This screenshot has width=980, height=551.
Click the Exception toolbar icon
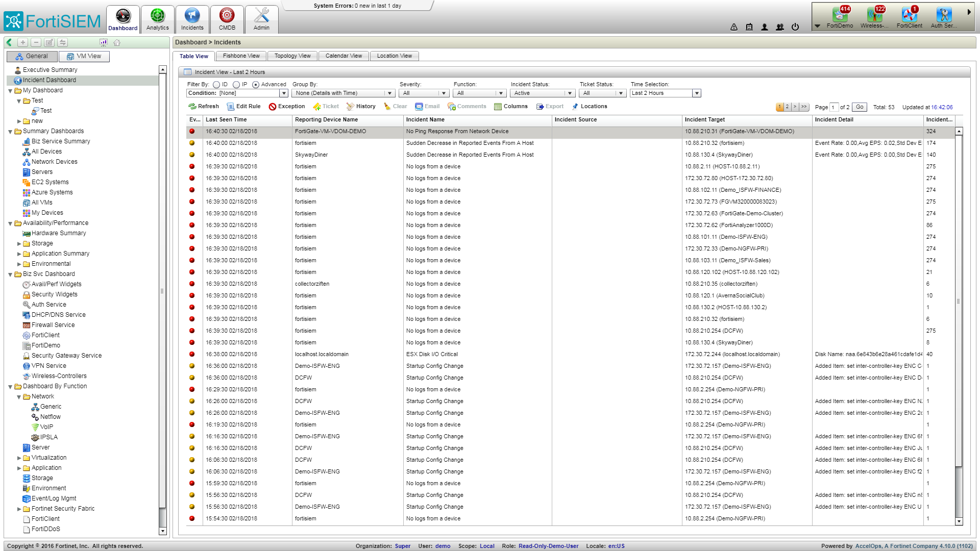click(x=273, y=107)
